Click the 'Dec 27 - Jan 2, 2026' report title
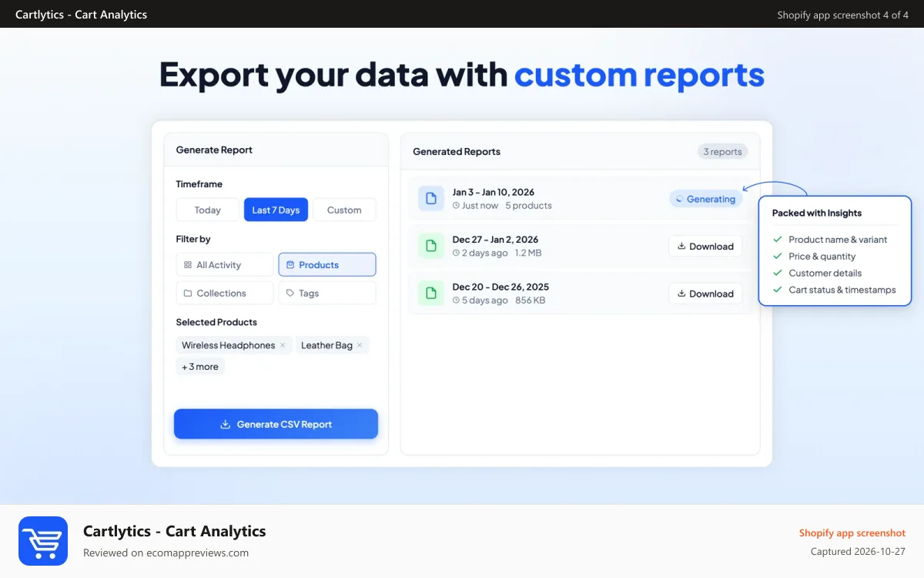 coord(496,240)
